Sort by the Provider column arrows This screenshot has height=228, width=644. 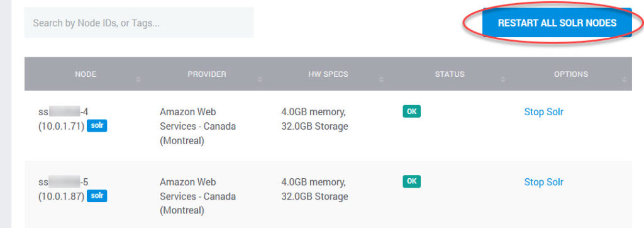pyautogui.click(x=260, y=79)
